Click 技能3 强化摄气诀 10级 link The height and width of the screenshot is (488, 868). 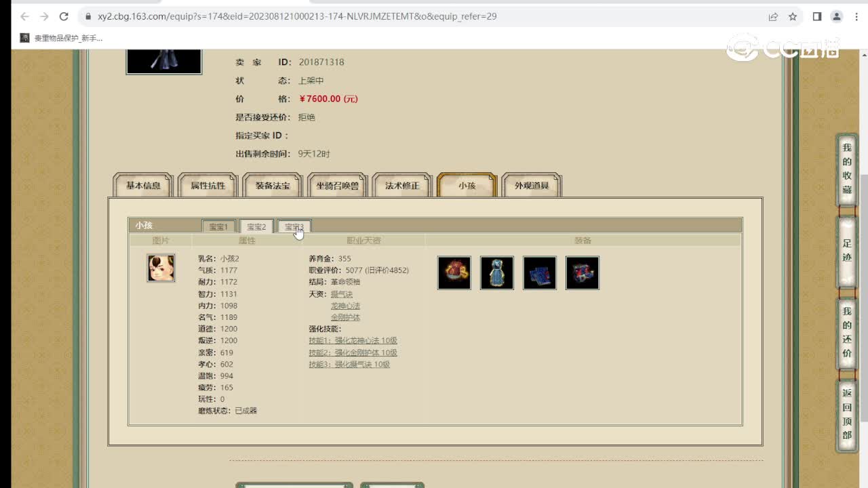(349, 365)
